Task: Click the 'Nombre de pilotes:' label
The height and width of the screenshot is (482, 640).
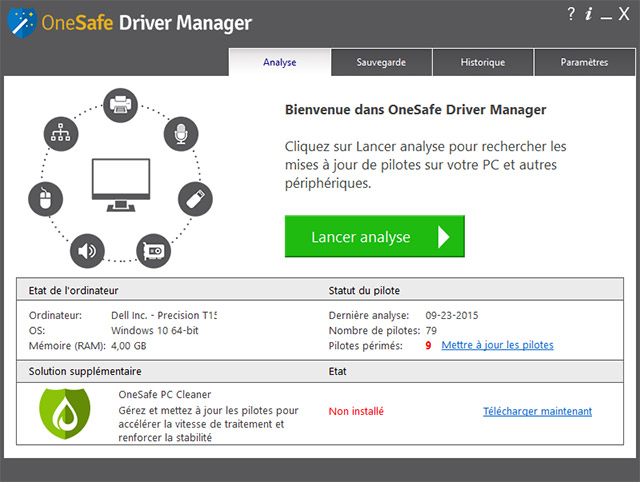Action: click(374, 331)
